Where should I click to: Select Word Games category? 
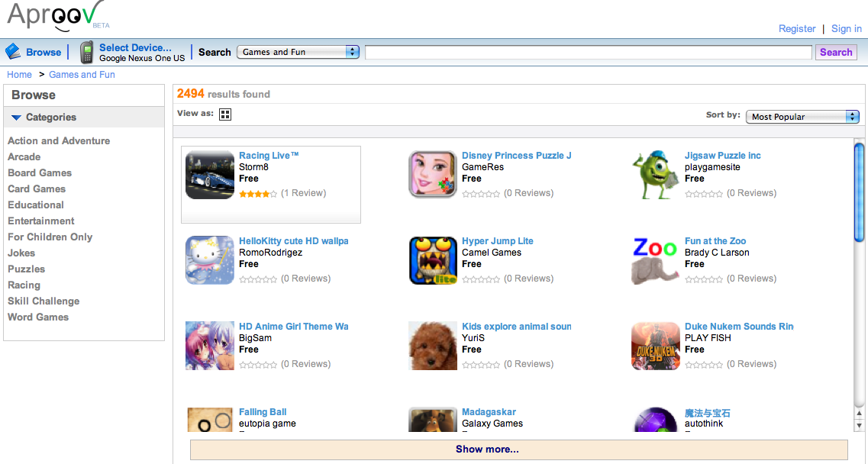click(x=38, y=317)
